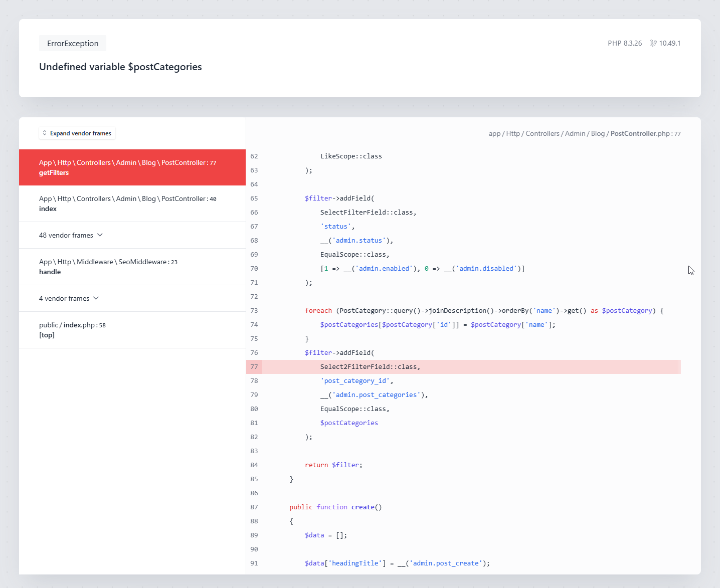Click the highlighted Select2FilterField::class code line

pos(370,367)
